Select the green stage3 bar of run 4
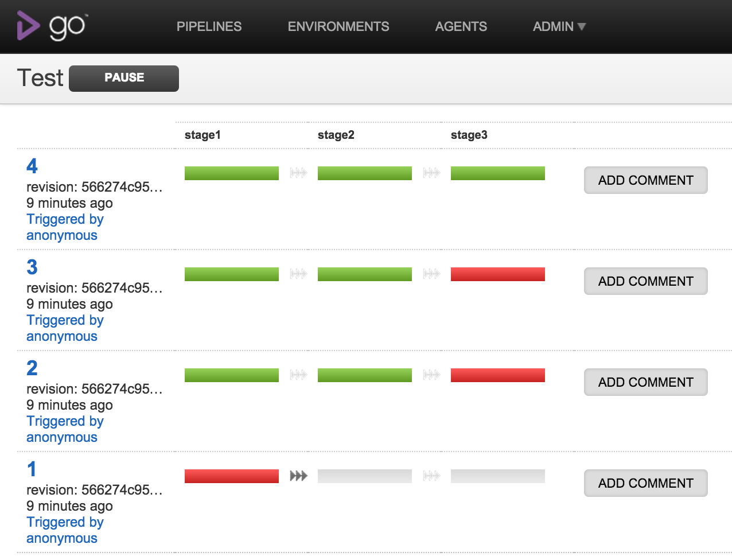 (x=498, y=173)
